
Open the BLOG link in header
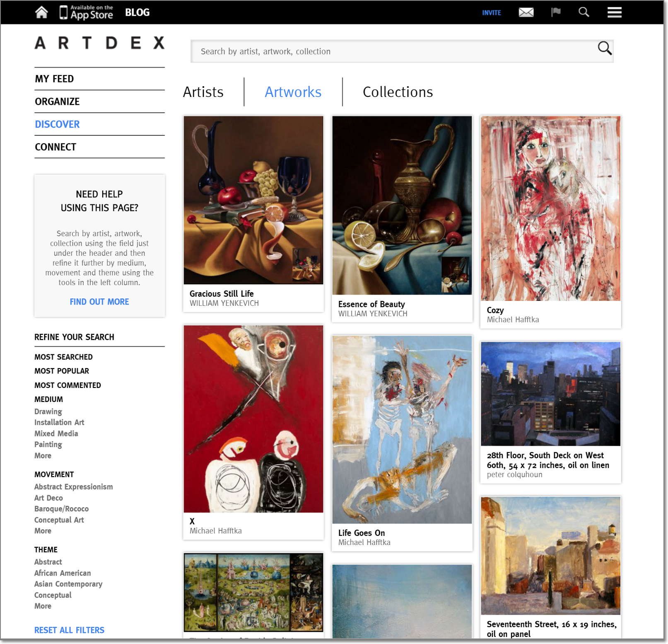[x=137, y=12]
